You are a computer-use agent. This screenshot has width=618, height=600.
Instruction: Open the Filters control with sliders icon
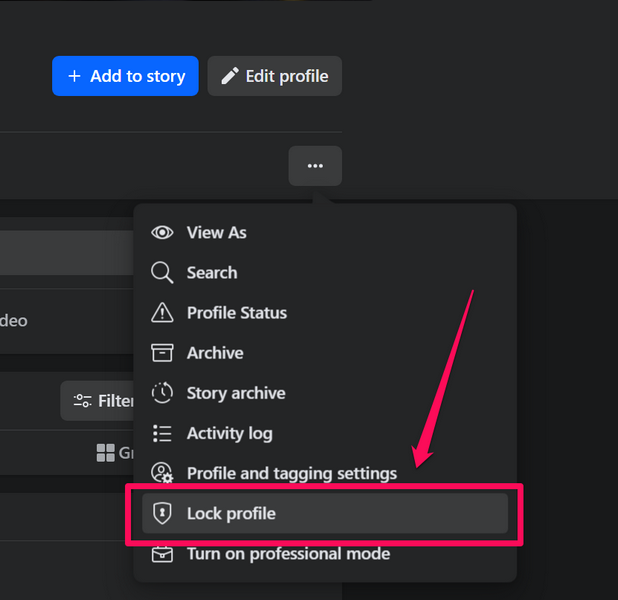pyautogui.click(x=98, y=401)
